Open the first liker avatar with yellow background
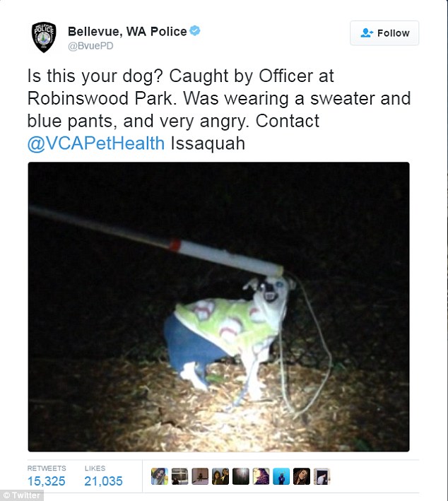 click(x=160, y=476)
